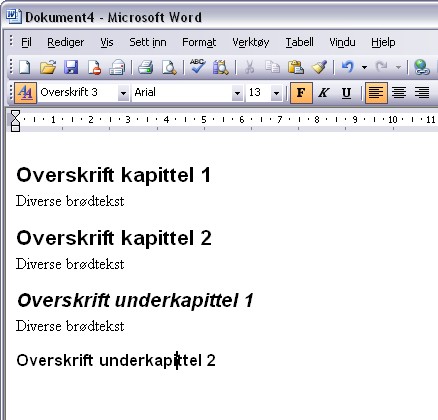Click the Redo arrow icon
The height and width of the screenshot is (420, 438).
pyautogui.click(x=382, y=67)
